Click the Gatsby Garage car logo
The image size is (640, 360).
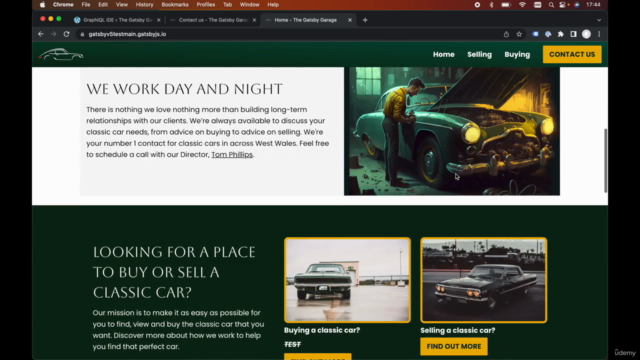point(61,54)
